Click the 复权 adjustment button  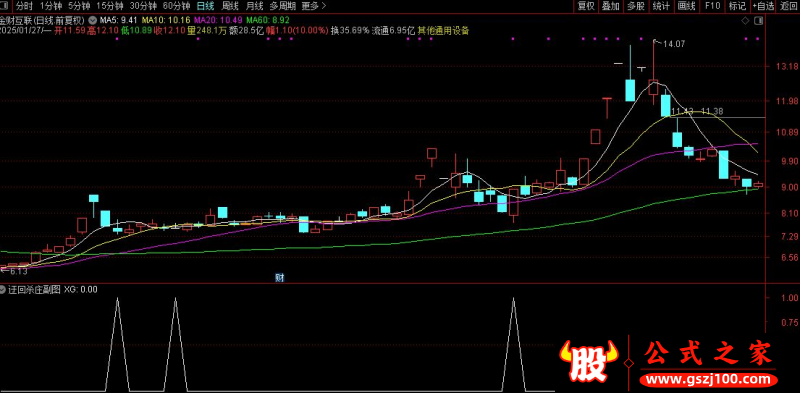click(x=586, y=6)
